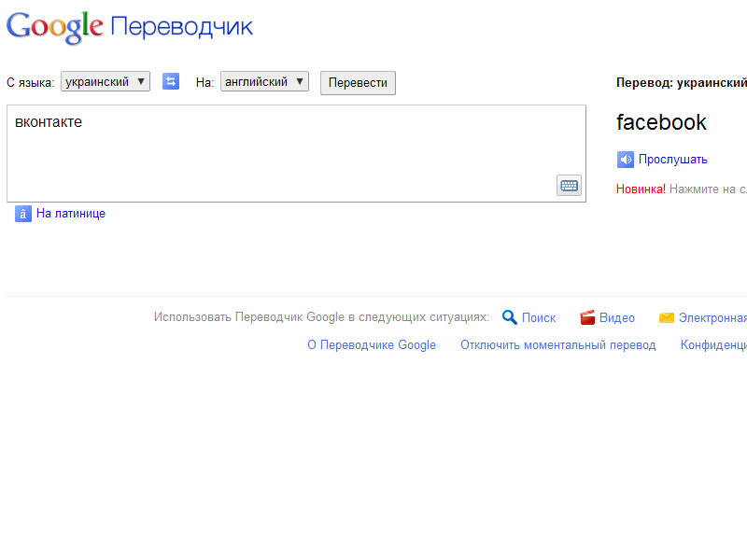Click the С языка: label
Viewport: 747px width, 560px height.
pyautogui.click(x=31, y=82)
